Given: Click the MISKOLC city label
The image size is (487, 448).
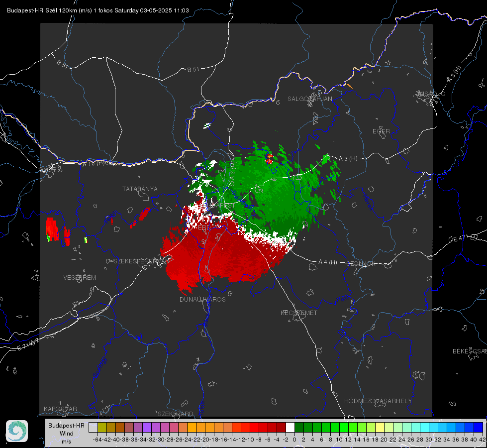Looking at the screenshot, I should pyautogui.click(x=431, y=94).
